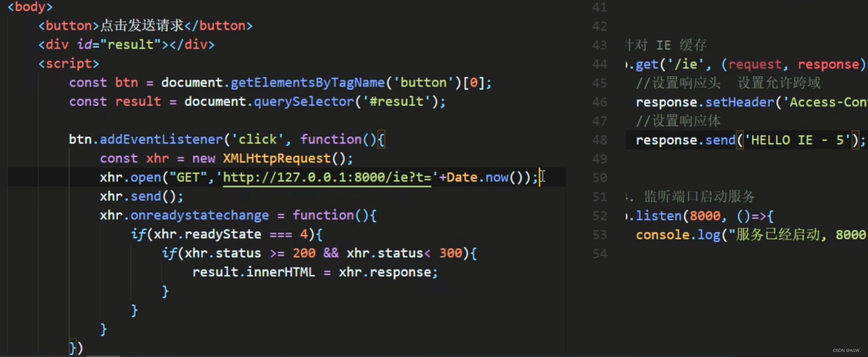Click the xhr.send(); statement
The image size is (868, 357).
142,196
